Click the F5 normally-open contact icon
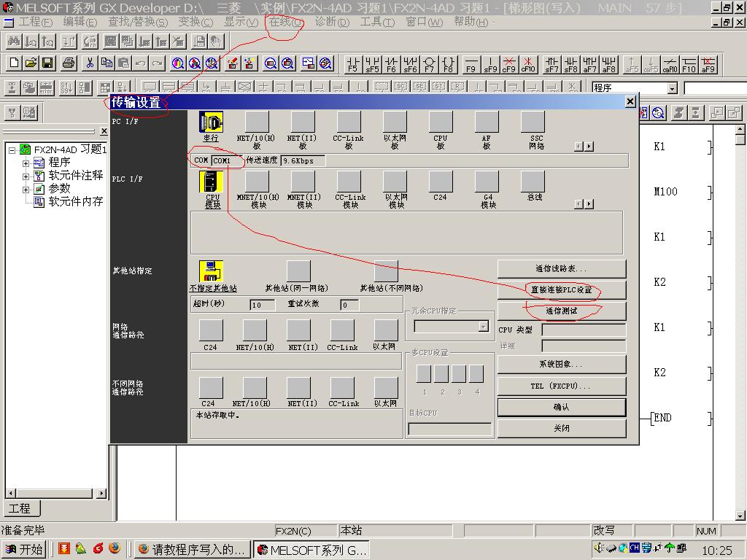747x560 pixels. (x=353, y=64)
